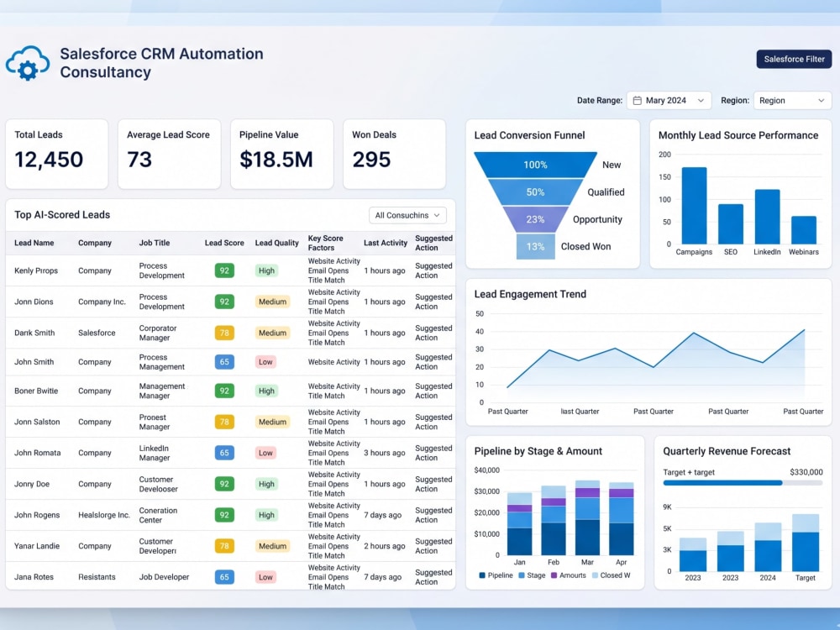Click the Key Score Factors column header
The image size is (840, 630).
[x=325, y=243]
